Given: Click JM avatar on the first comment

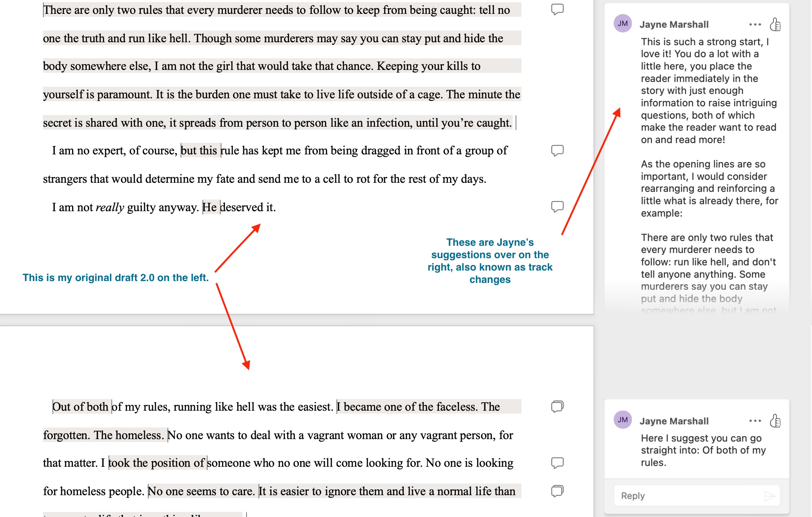Looking at the screenshot, I should tap(623, 24).
